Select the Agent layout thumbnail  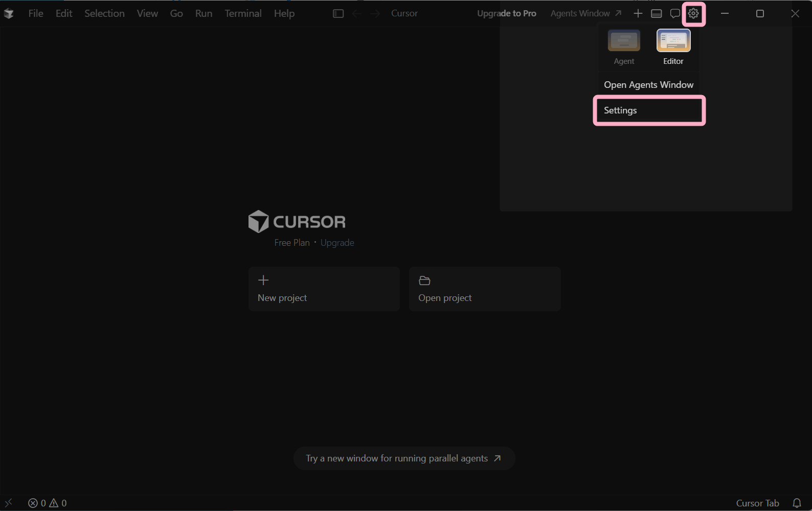pyautogui.click(x=624, y=41)
